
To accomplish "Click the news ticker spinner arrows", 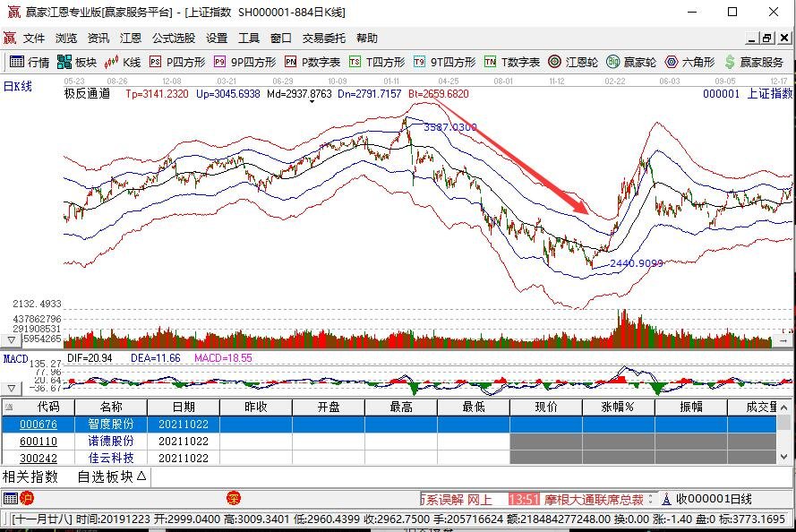I will (x=650, y=500).
